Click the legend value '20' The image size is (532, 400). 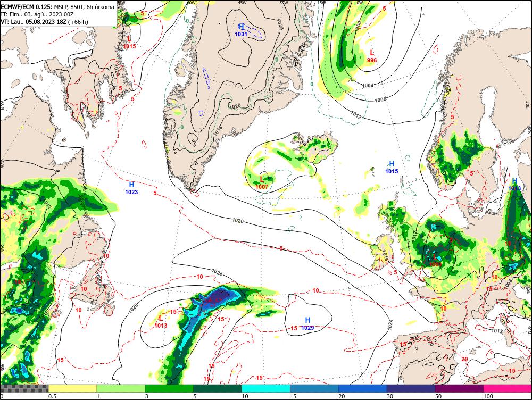coord(342,396)
